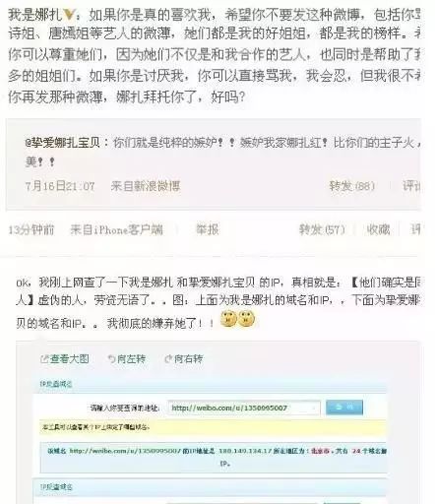Open 来自新浪微博 source link
Screen dimensions: 435x504
pos(146,186)
